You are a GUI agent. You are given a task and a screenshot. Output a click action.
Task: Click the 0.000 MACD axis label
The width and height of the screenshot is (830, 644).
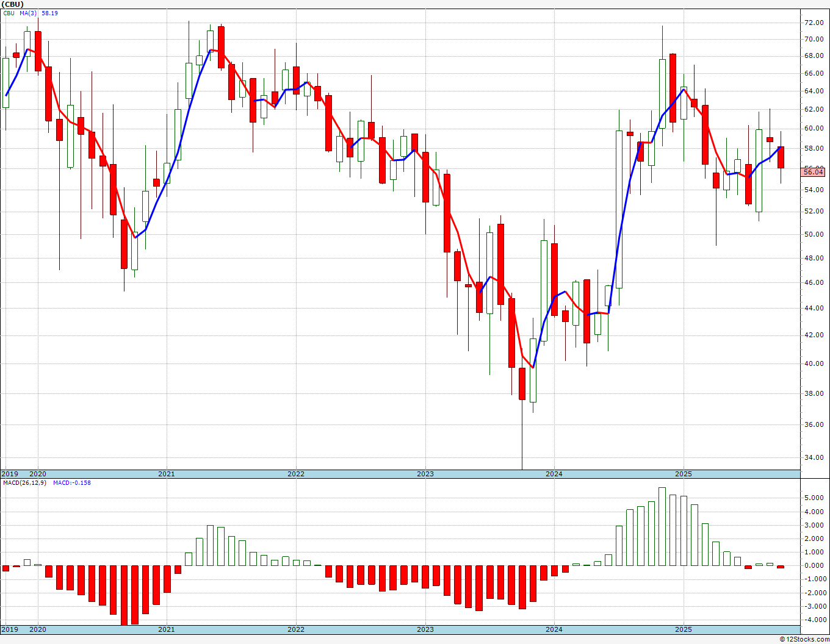(815, 565)
